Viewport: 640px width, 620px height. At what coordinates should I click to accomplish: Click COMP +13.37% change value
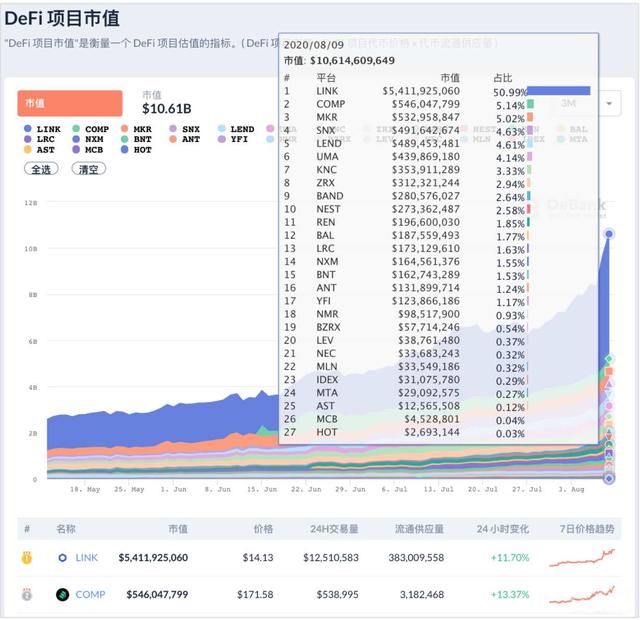(510, 595)
